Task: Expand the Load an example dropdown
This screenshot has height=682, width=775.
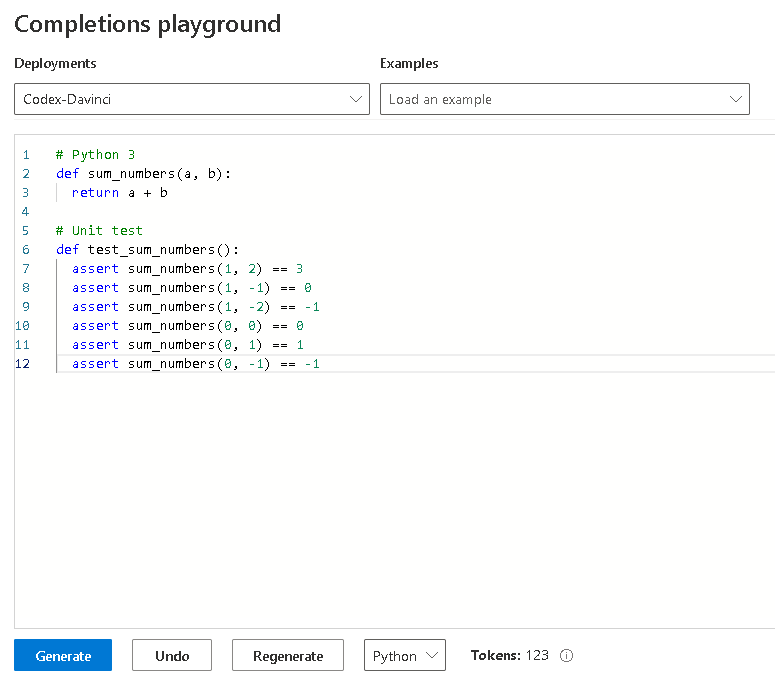Action: click(x=564, y=99)
